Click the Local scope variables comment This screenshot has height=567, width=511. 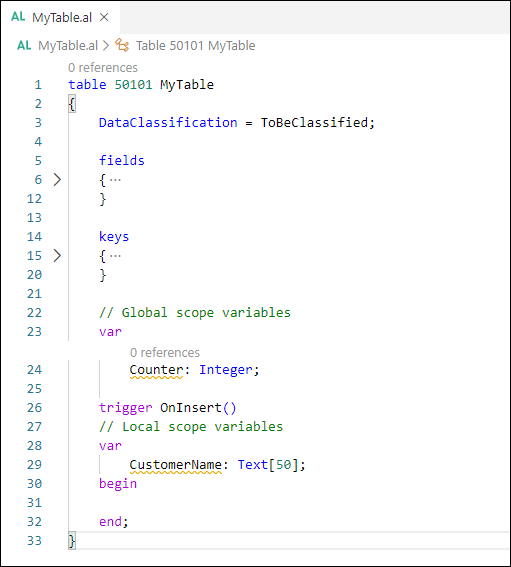(191, 427)
